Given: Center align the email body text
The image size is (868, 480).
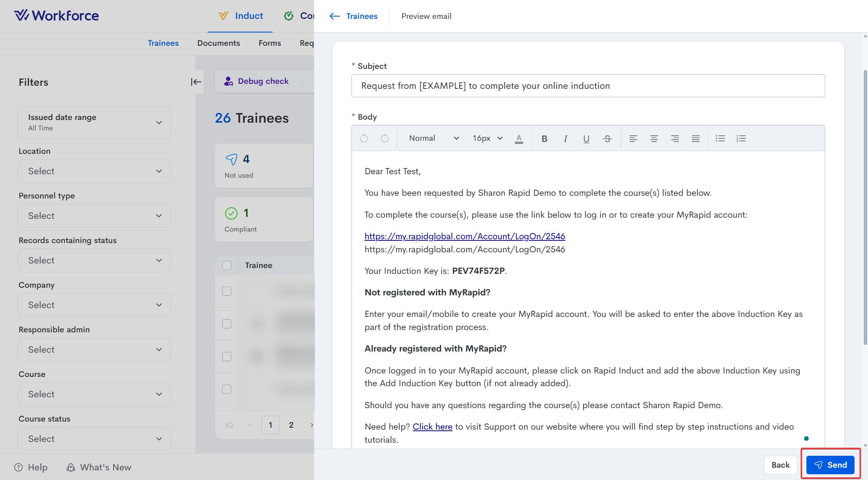Looking at the screenshot, I should tap(654, 138).
